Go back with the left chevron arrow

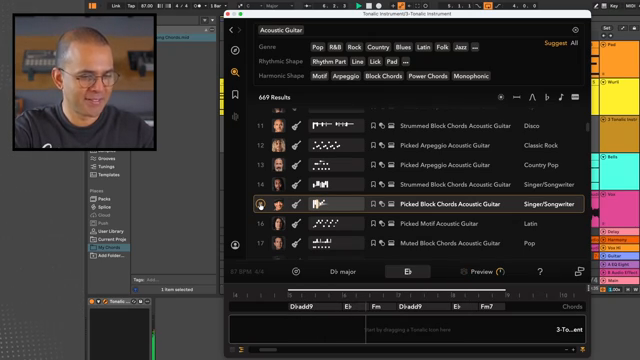[231, 30]
